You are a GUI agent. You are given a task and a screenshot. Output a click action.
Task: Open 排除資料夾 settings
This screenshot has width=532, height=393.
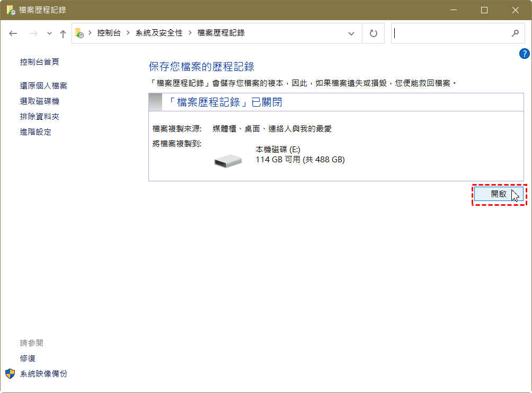click(39, 117)
